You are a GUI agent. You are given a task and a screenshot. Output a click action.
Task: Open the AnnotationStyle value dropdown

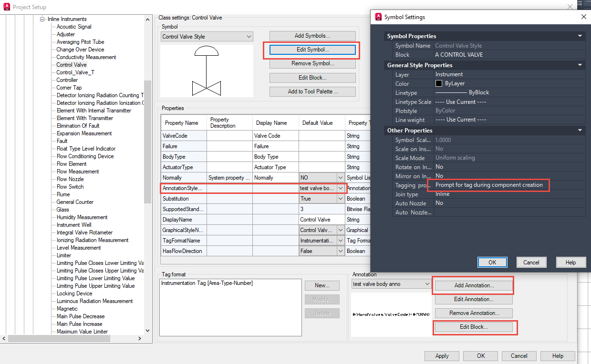[342, 188]
